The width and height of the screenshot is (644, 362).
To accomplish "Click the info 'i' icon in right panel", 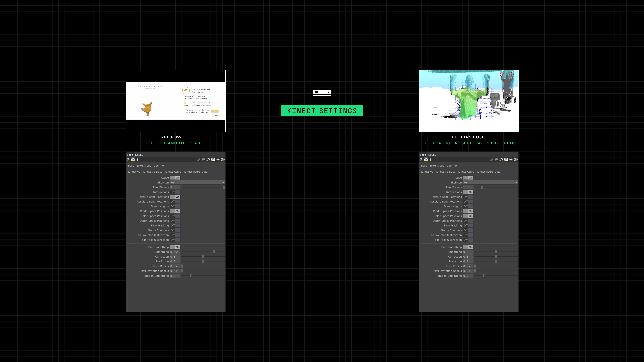I will [x=431, y=159].
